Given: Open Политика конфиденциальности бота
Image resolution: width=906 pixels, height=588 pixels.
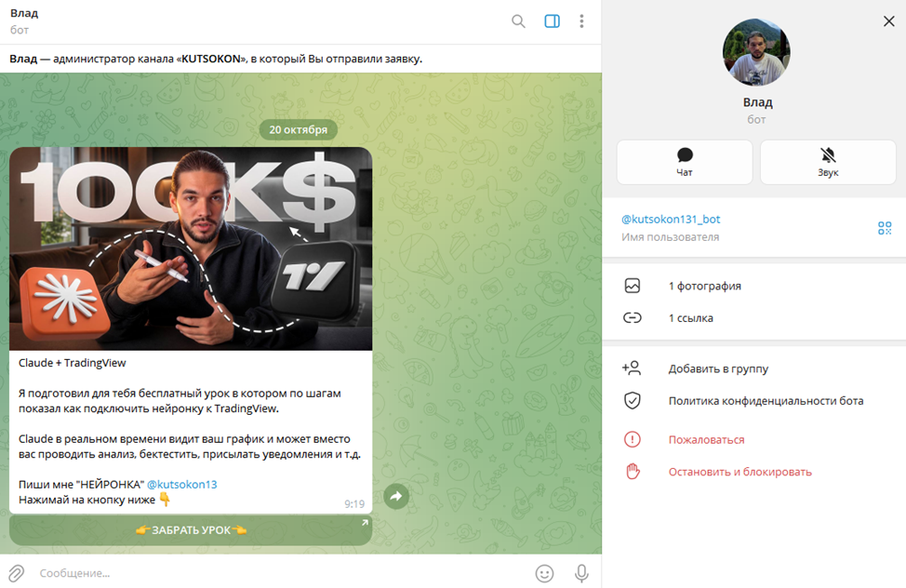Looking at the screenshot, I should pyautogui.click(x=754, y=401).
